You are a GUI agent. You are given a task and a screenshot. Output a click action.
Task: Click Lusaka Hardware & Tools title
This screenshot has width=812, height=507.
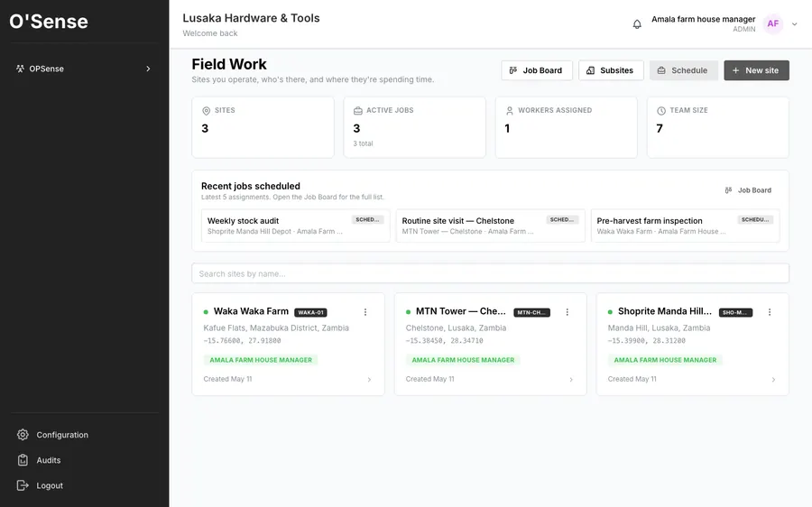251,18
